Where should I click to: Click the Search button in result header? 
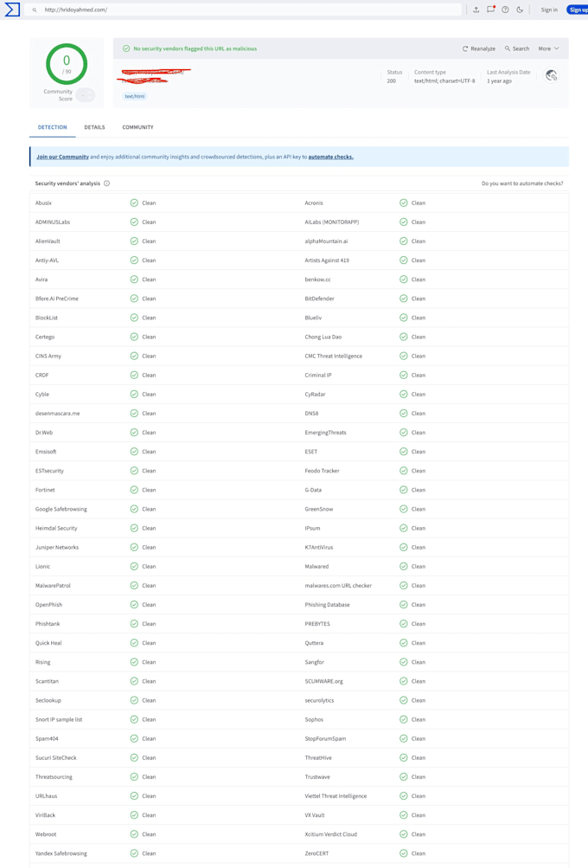(516, 48)
